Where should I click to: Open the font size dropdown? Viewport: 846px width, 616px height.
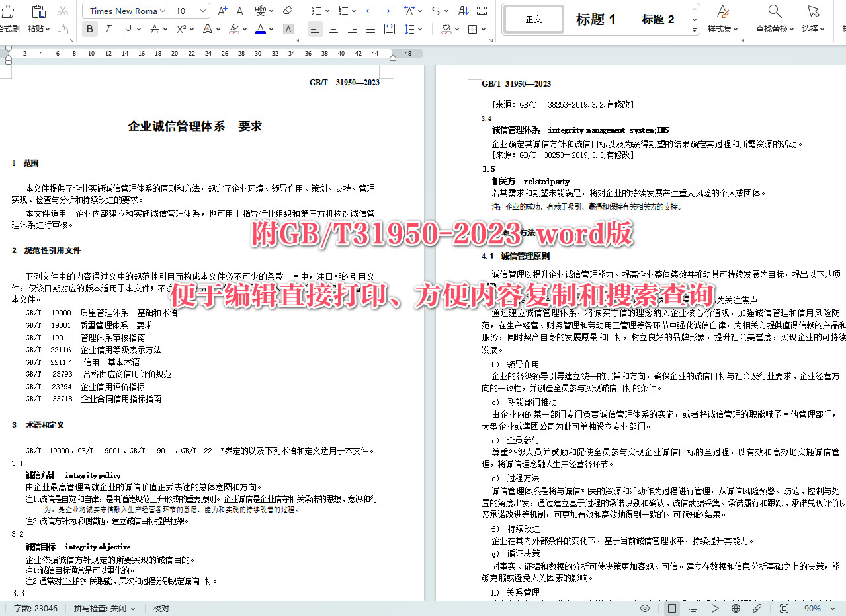(x=189, y=10)
